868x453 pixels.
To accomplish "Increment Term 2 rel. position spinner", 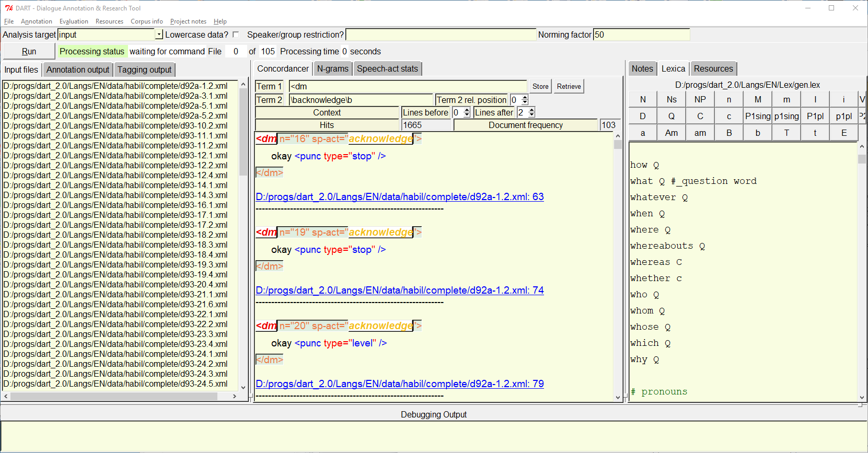I will click(525, 97).
